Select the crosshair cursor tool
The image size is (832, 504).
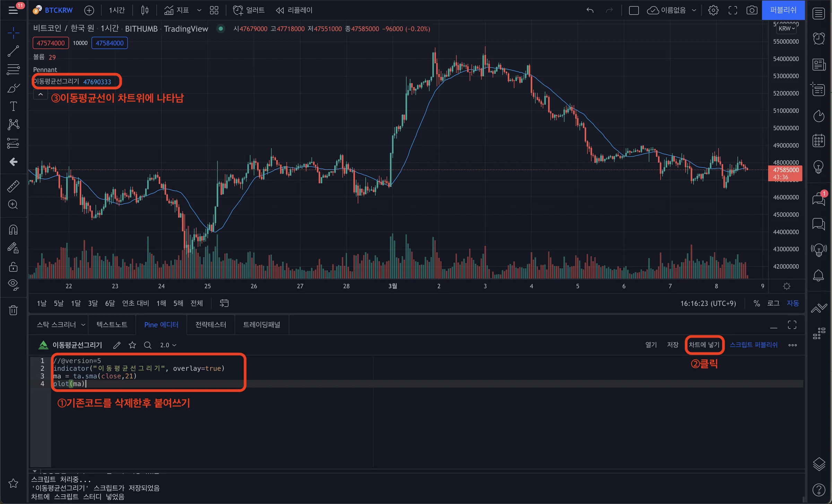13,33
